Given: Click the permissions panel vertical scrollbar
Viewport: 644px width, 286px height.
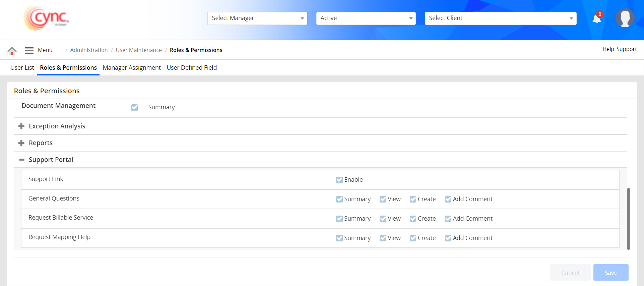Looking at the screenshot, I should (x=628, y=219).
